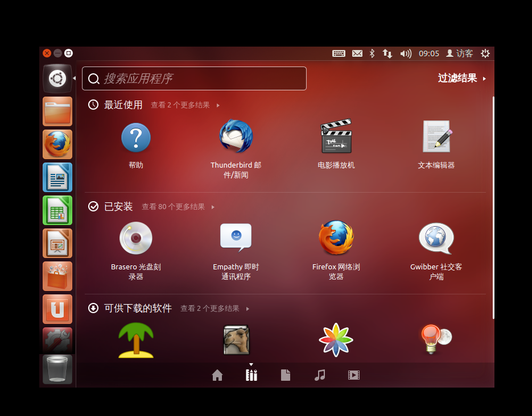The image size is (532, 416).
Task: Open the text editor (文本编辑器)
Action: click(x=436, y=136)
